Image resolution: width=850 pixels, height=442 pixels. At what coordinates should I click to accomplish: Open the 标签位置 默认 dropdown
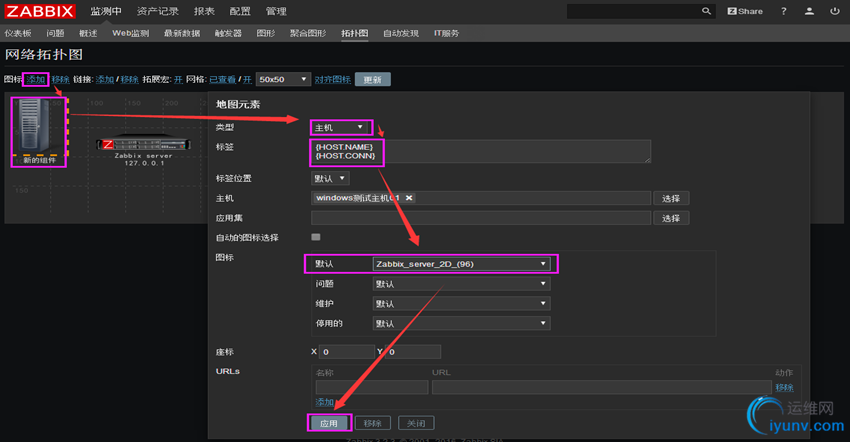click(330, 178)
